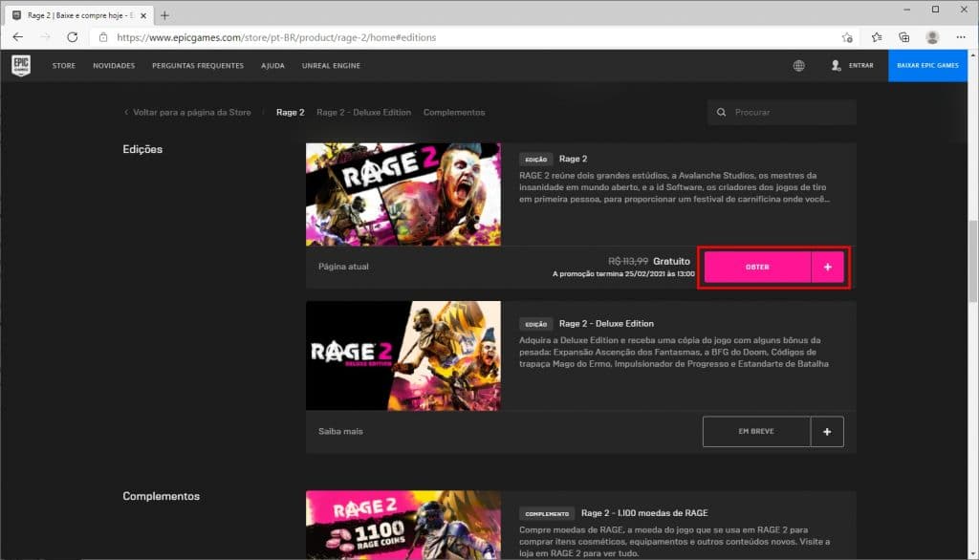Click Rage 2 - 1.100 moedas de RAGE title
This screenshot has width=979, height=560.
(x=644, y=513)
